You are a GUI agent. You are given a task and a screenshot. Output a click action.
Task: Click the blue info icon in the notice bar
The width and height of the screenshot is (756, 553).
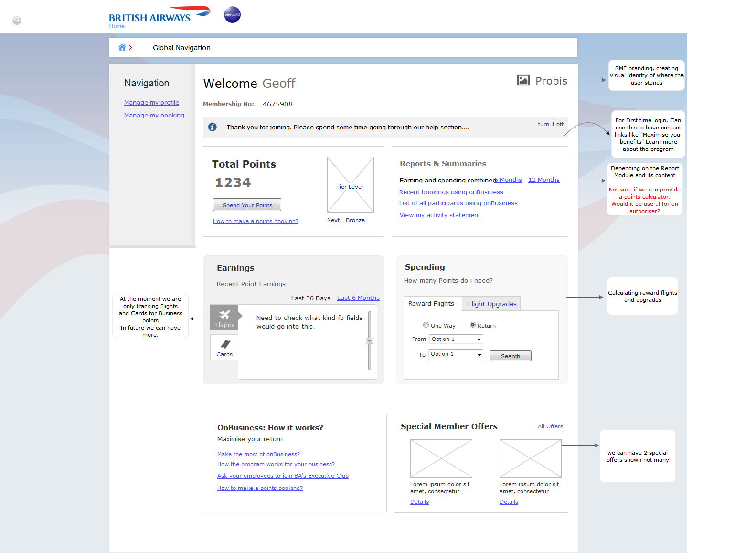[213, 127]
